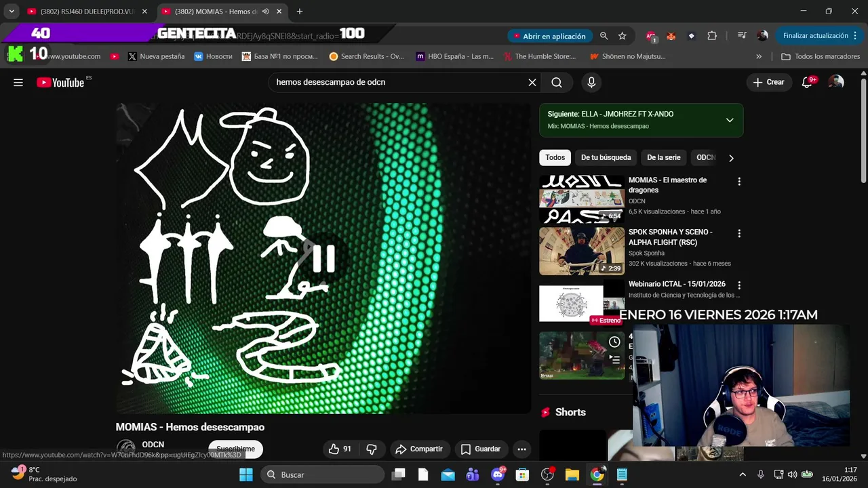The image size is (868, 488).
Task: Open the HBO España bookmark
Action: coord(454,56)
